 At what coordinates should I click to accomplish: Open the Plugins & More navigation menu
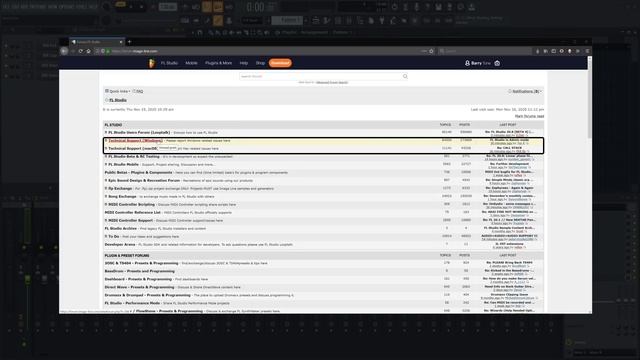pyautogui.click(x=218, y=63)
